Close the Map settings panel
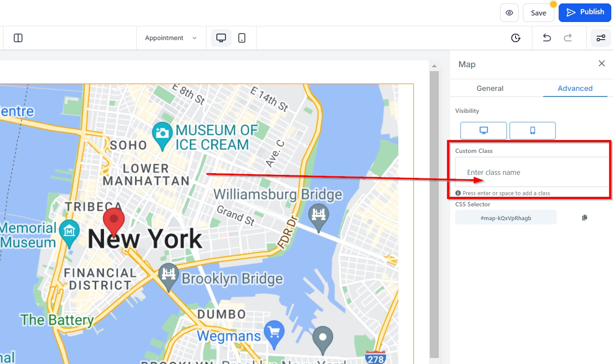This screenshot has width=613, height=364. pyautogui.click(x=601, y=64)
